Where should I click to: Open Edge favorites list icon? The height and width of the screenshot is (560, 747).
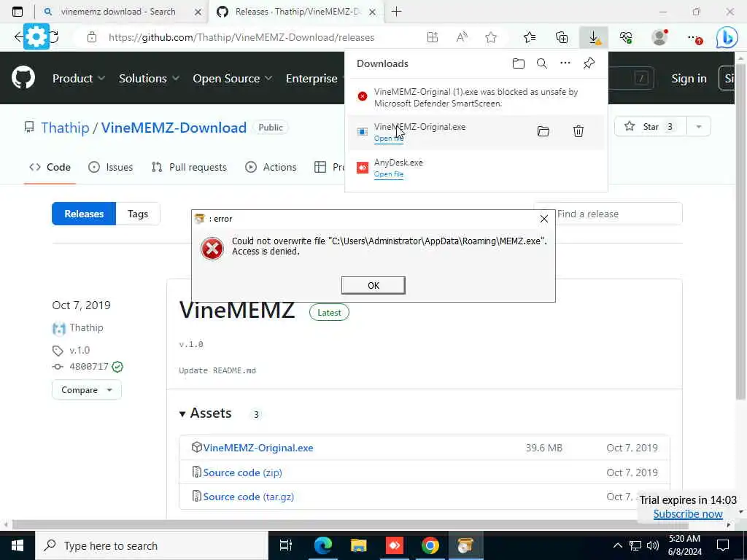(530, 38)
